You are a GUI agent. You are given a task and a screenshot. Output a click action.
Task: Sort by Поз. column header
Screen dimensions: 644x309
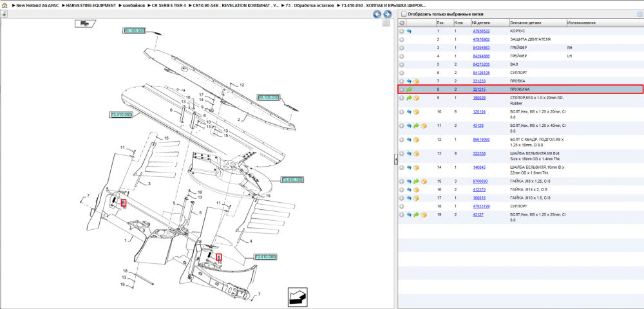pyautogui.click(x=440, y=23)
